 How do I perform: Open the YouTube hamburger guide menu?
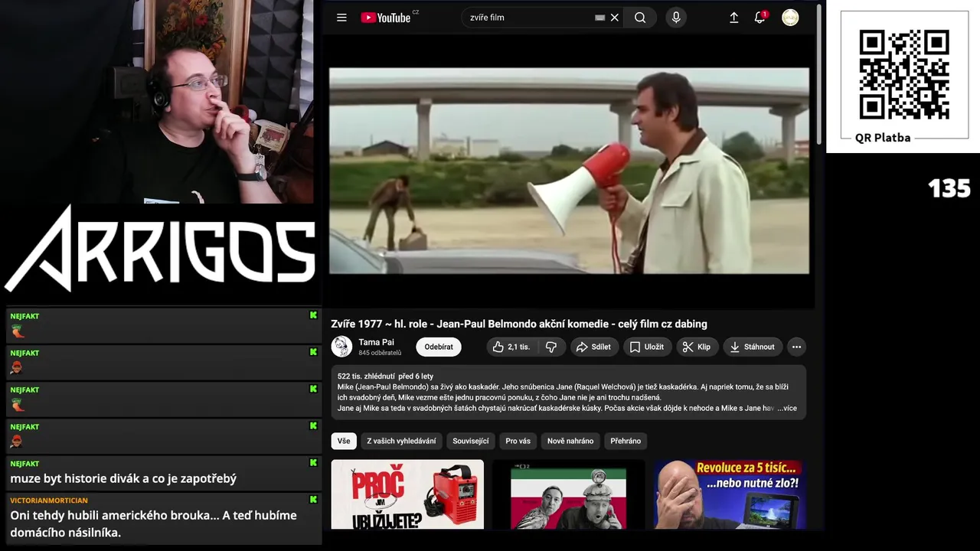pyautogui.click(x=341, y=18)
